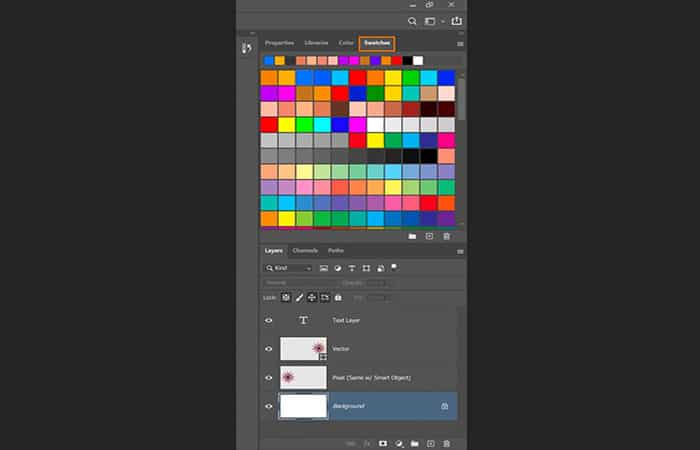Switch to the Libraries tab
Screen dimensions: 700x450
point(316,43)
